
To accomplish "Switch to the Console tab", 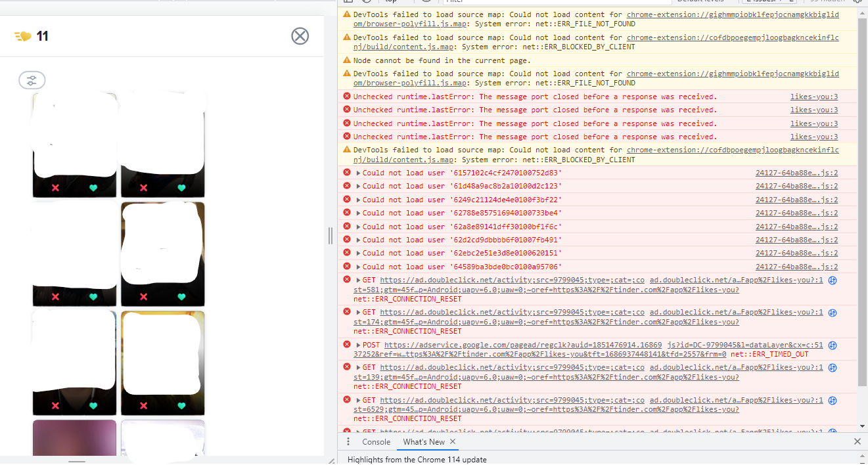I will point(375,441).
